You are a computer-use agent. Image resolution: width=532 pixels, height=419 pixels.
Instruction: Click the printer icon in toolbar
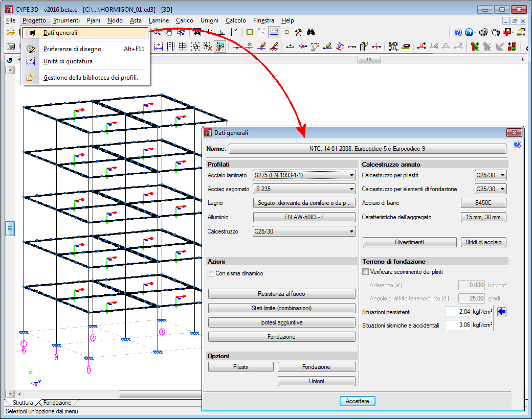483,32
